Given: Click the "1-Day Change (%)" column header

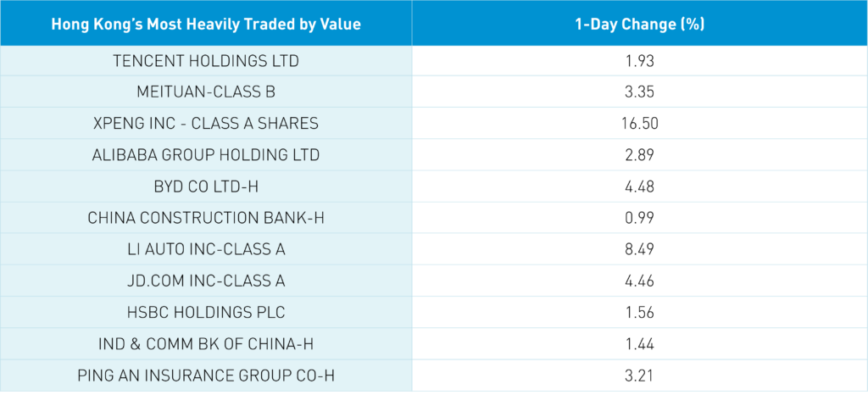Looking at the screenshot, I should click(639, 25).
